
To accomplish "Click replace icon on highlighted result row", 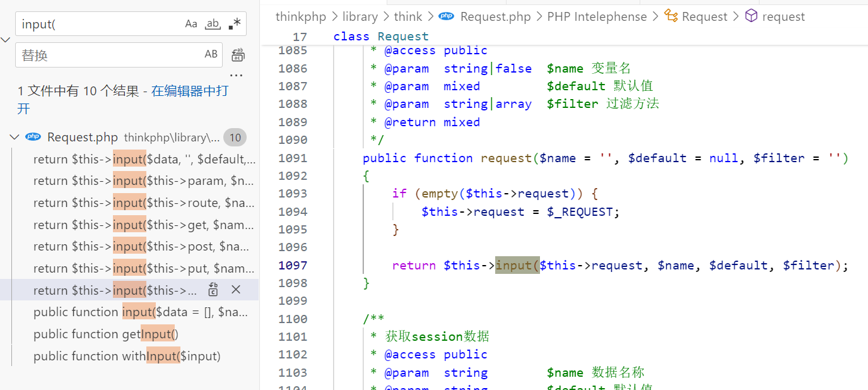I will 213,290.
